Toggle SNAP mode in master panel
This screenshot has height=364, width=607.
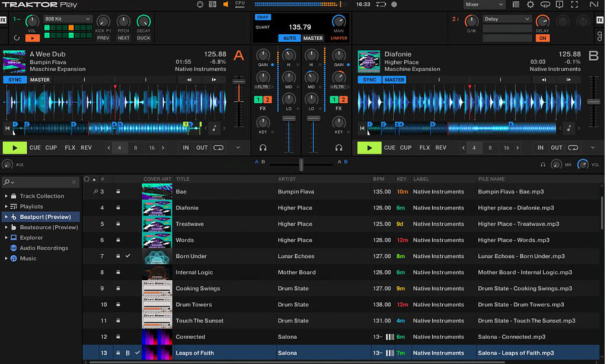[x=262, y=17]
